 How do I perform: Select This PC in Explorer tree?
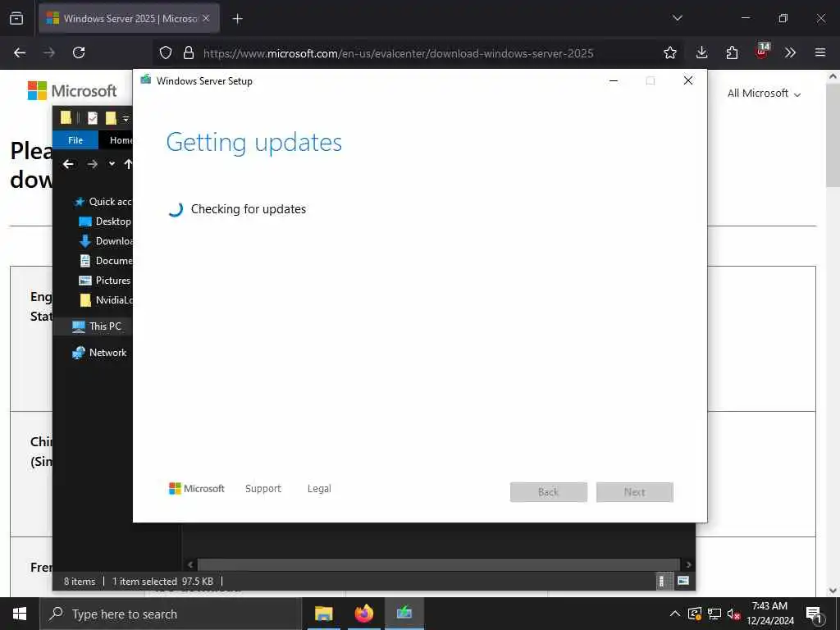97,326
